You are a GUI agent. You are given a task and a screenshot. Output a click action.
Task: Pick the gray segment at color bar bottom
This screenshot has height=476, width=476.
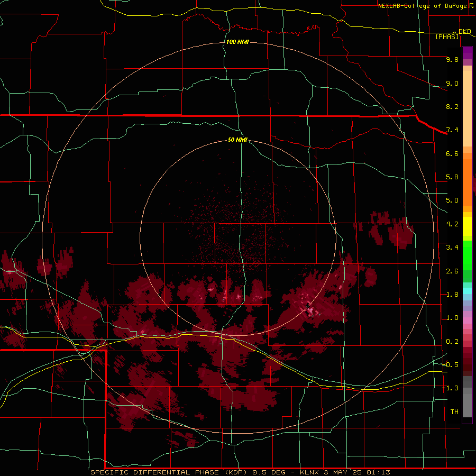point(467,406)
